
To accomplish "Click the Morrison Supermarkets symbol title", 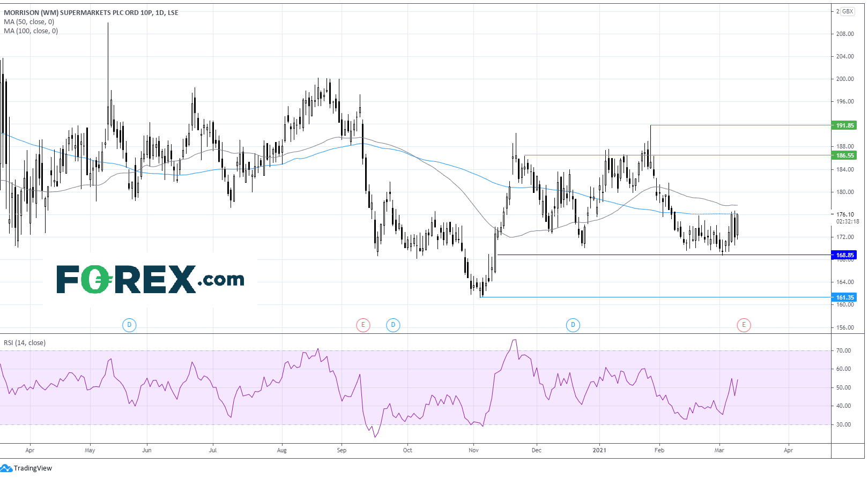I will [91, 13].
